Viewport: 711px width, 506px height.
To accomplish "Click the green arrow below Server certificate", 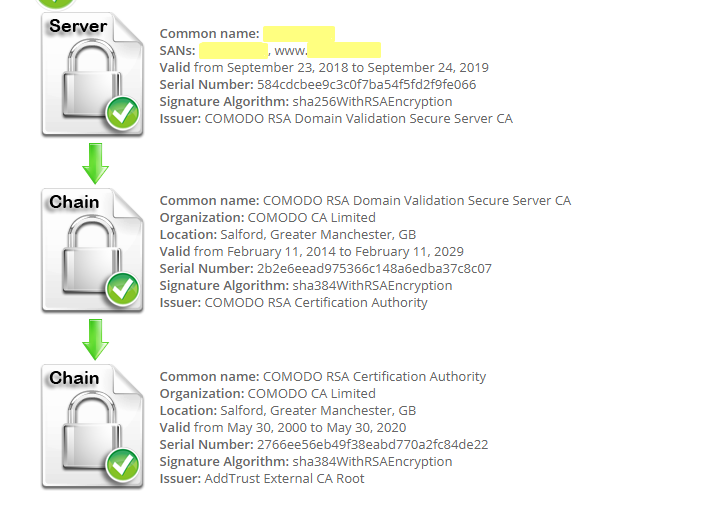I will point(95,163).
